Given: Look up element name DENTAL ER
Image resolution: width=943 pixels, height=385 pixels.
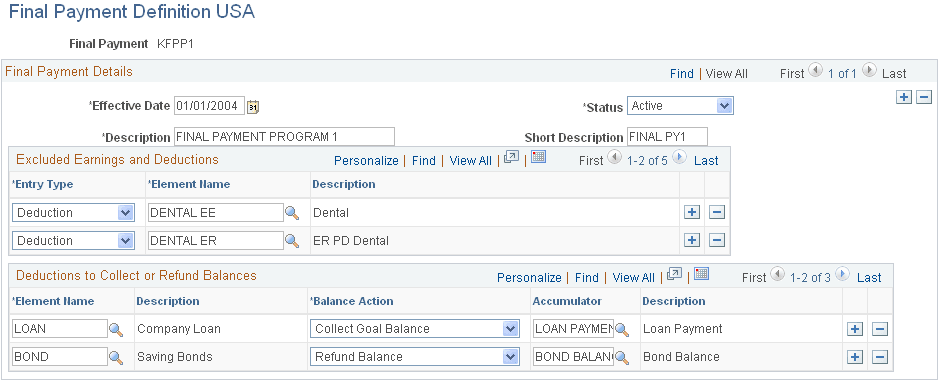Looking at the screenshot, I should point(292,241).
